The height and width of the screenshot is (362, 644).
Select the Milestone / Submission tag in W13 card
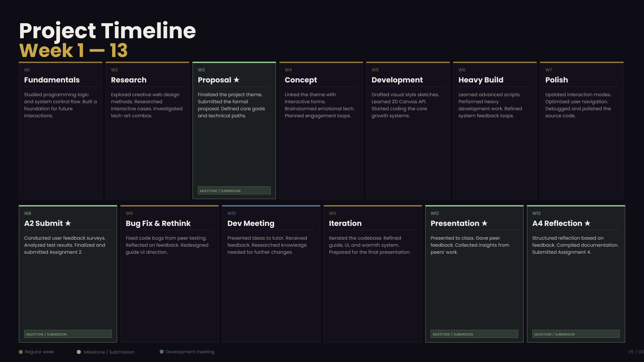[576, 334]
